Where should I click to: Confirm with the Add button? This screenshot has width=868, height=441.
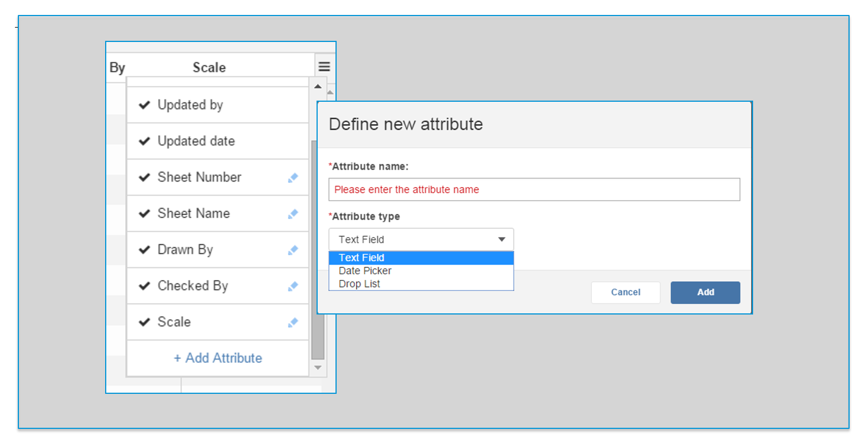[705, 292]
